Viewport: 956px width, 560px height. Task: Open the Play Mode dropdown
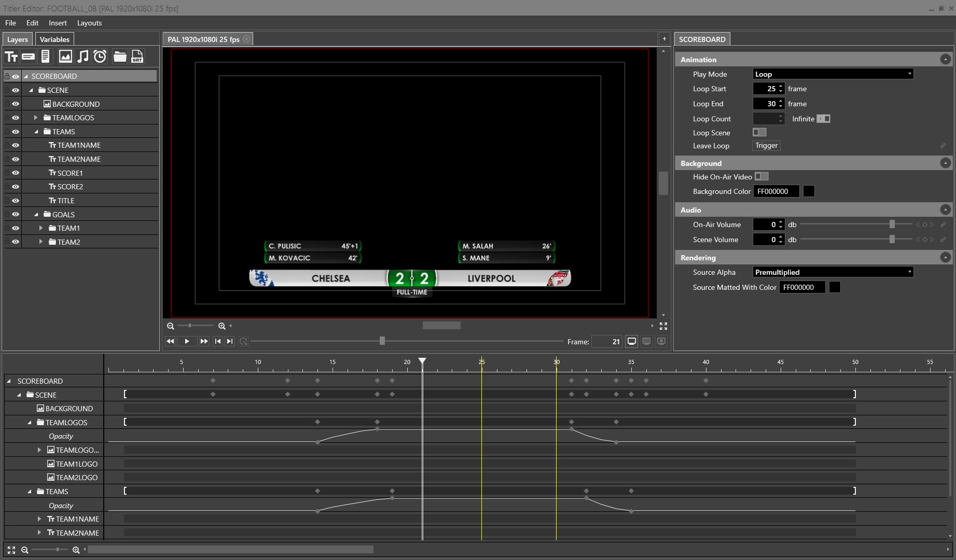833,74
